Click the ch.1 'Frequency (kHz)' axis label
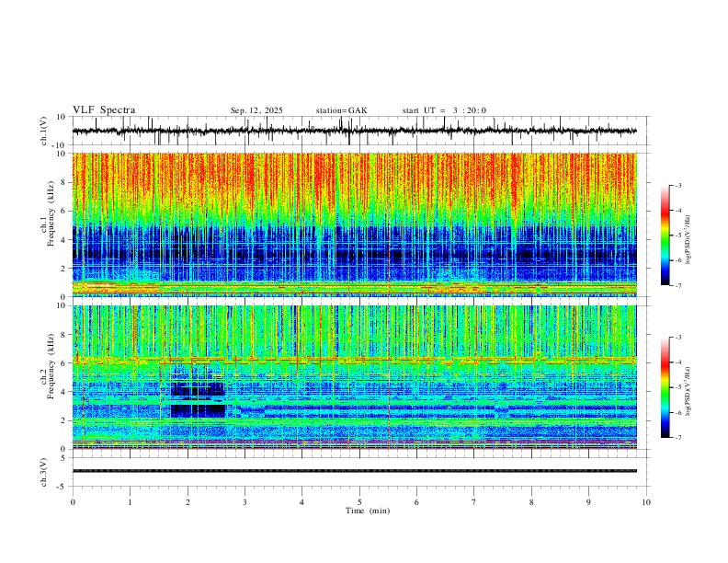The image size is (728, 563). [51, 213]
